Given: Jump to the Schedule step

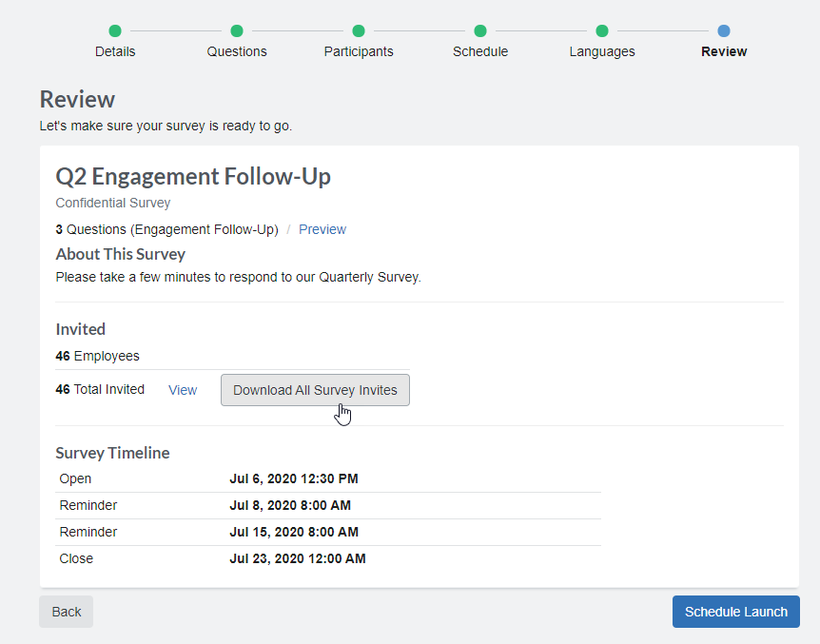Looking at the screenshot, I should pos(479,51).
